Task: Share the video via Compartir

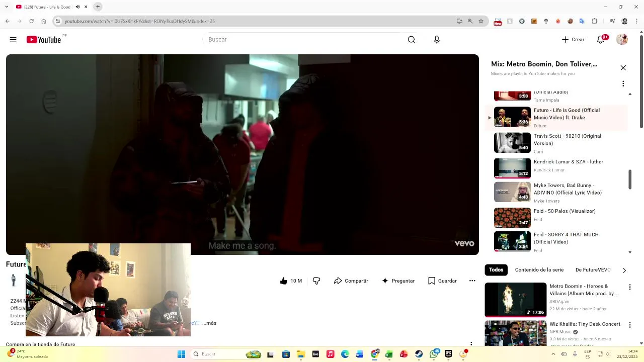Action: click(351, 281)
